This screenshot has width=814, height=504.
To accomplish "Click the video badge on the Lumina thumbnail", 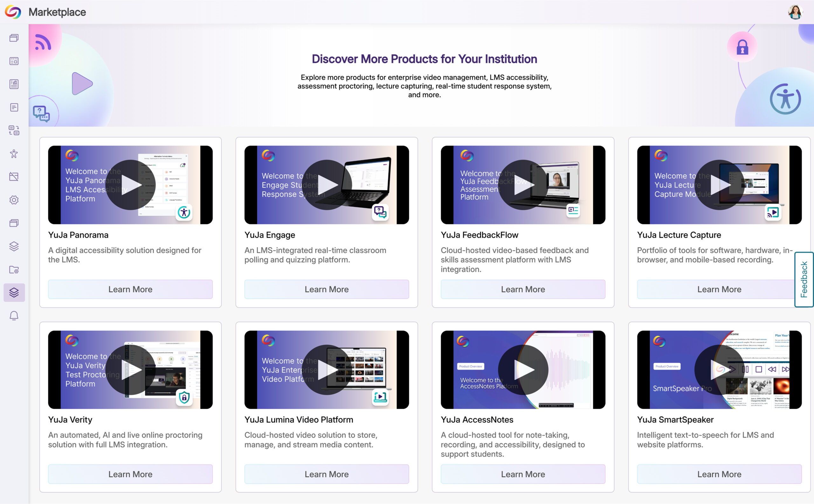I will pyautogui.click(x=380, y=397).
